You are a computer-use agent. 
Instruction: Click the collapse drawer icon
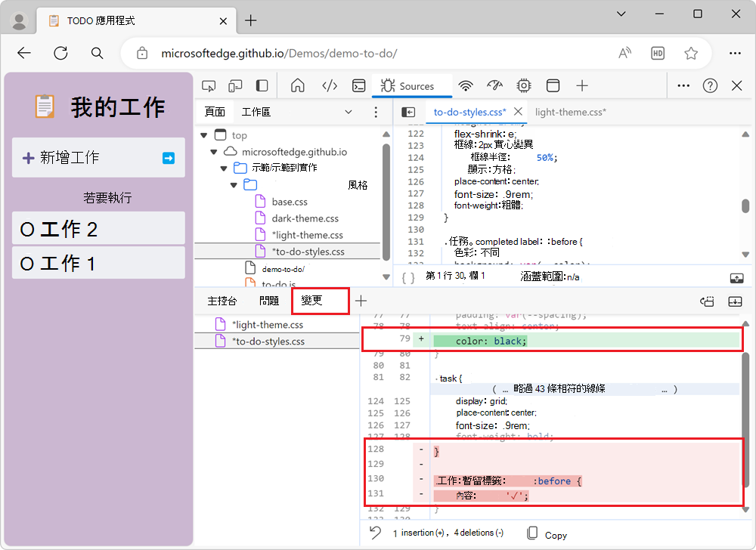[x=735, y=301]
